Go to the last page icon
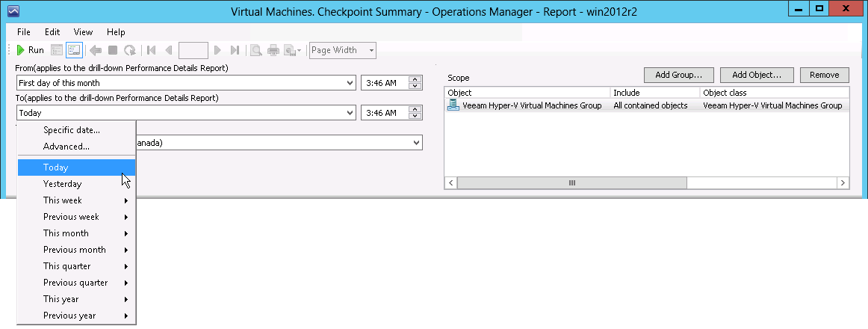868x329 pixels. click(x=235, y=50)
